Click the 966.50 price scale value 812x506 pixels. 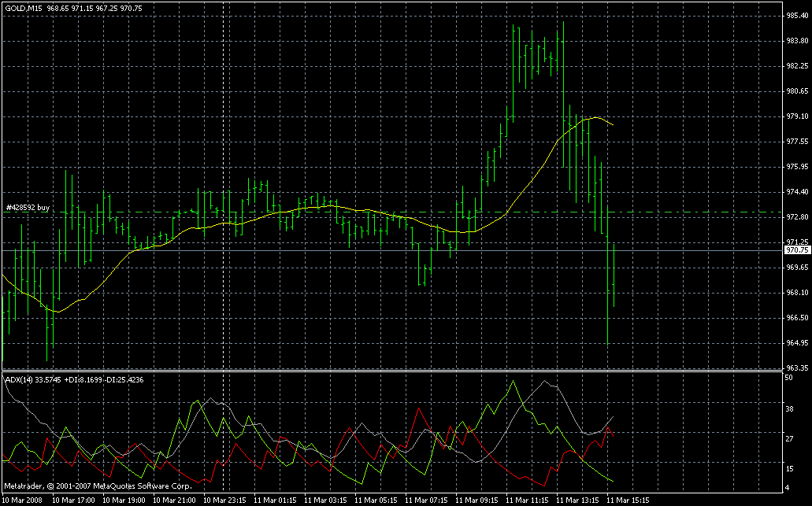797,318
